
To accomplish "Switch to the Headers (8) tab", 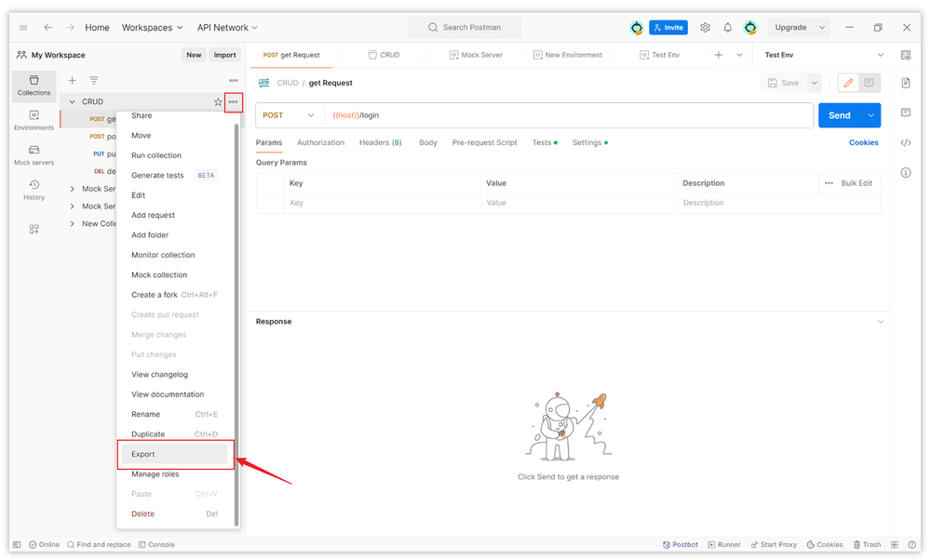I will pos(381,142).
